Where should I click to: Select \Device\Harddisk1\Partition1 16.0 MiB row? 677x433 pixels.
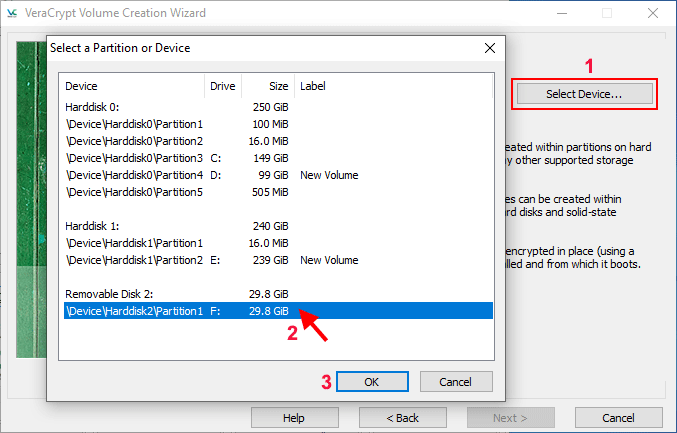point(278,243)
